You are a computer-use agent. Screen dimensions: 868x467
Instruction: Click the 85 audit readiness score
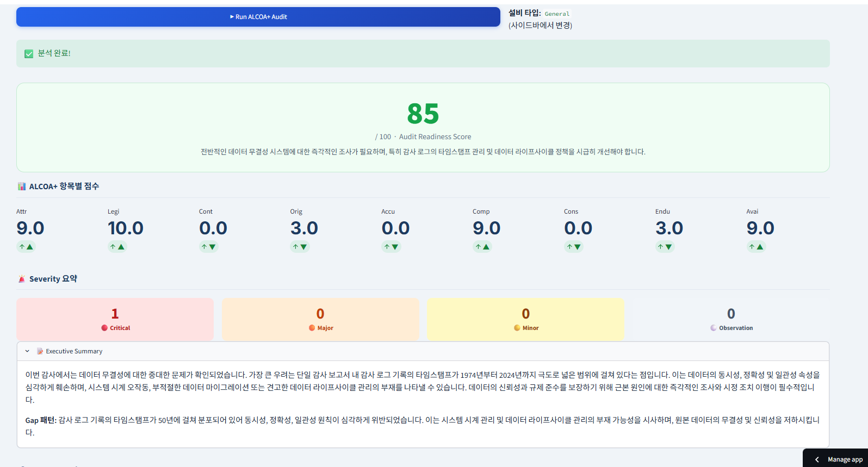point(423,114)
